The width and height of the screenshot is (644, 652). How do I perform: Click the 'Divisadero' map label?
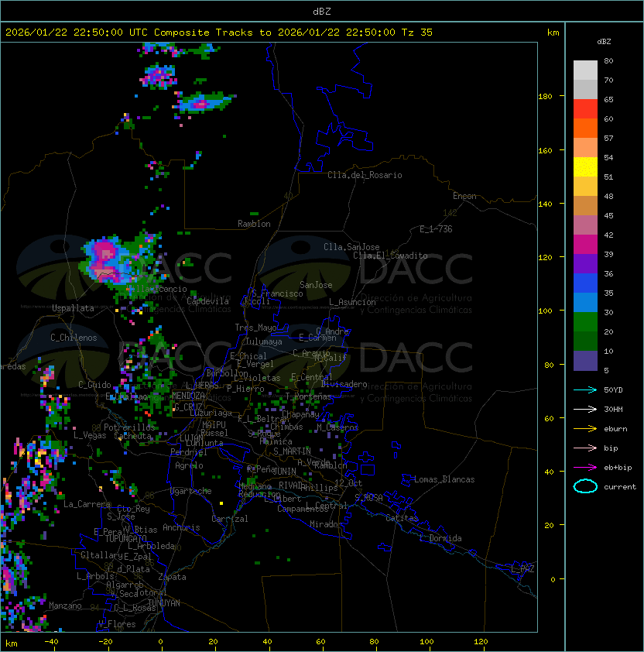point(344,384)
